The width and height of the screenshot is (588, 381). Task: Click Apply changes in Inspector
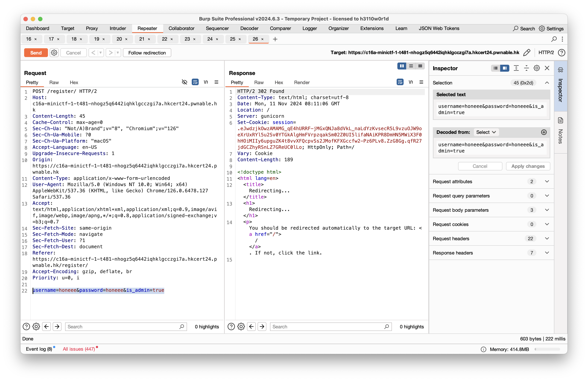(x=528, y=166)
